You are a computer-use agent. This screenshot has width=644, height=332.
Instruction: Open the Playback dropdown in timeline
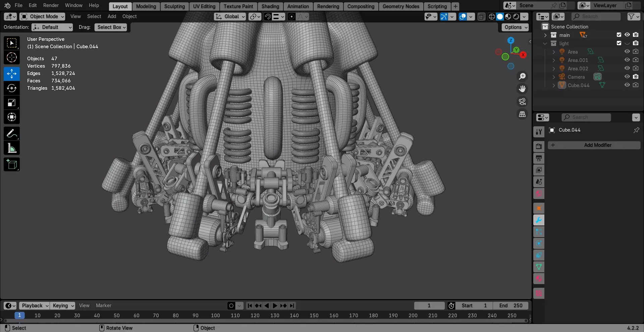[x=34, y=306]
